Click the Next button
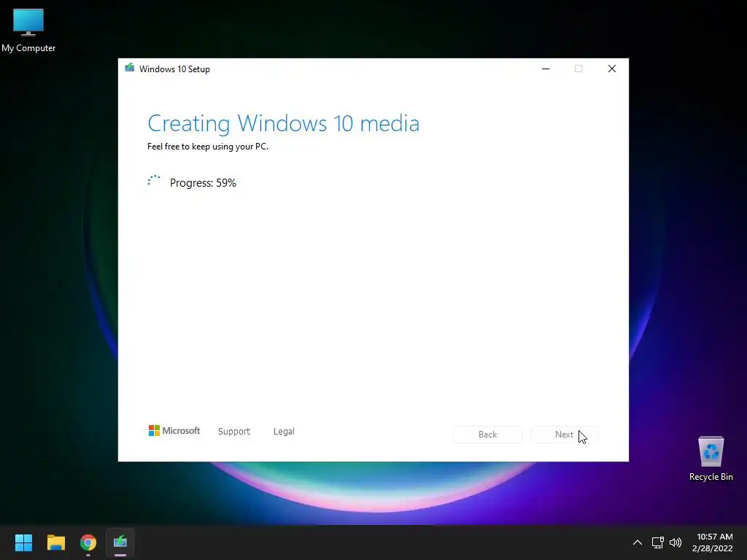 [564, 435]
